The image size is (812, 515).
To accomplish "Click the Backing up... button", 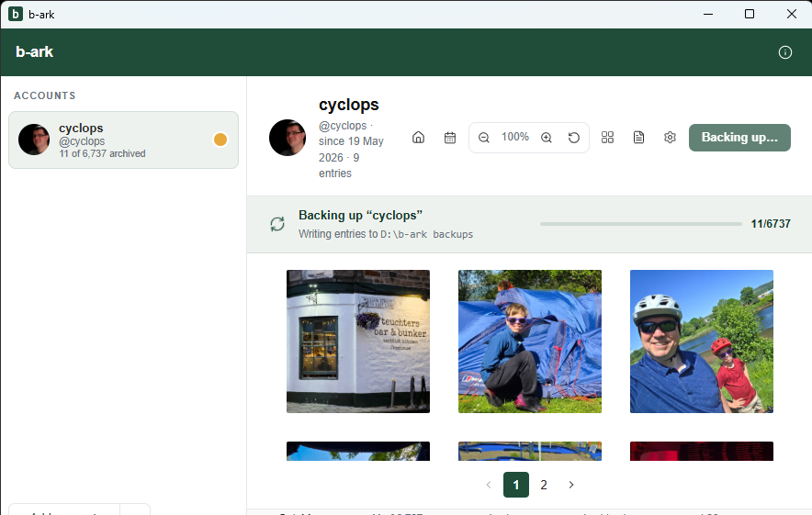I will coord(739,138).
